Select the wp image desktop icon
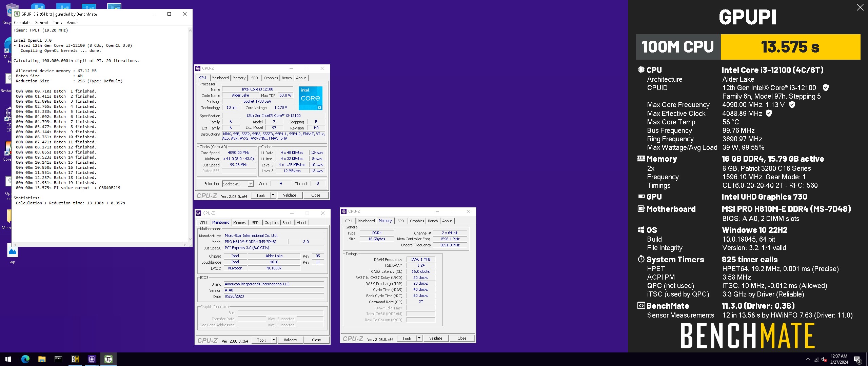 click(13, 254)
